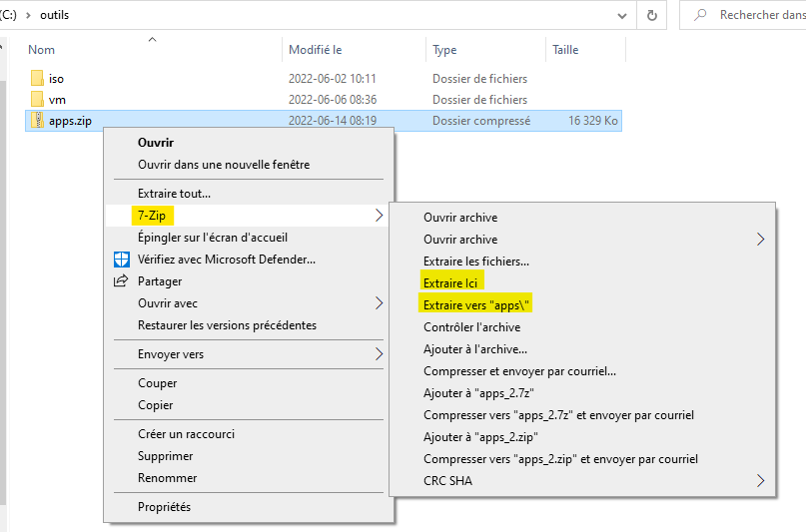Select Contrôler l'archive menu entry
The image size is (806, 532).
[x=471, y=327]
